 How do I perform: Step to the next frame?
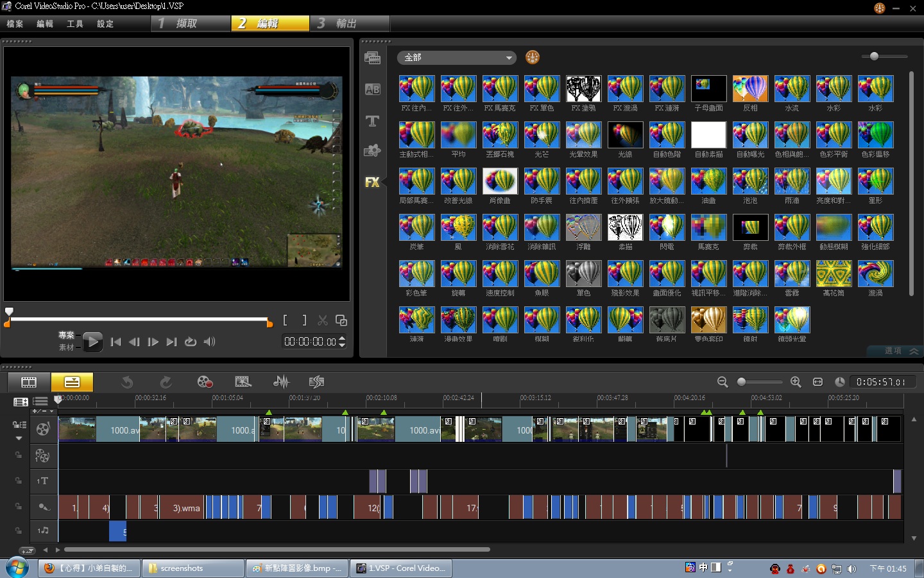click(x=153, y=342)
